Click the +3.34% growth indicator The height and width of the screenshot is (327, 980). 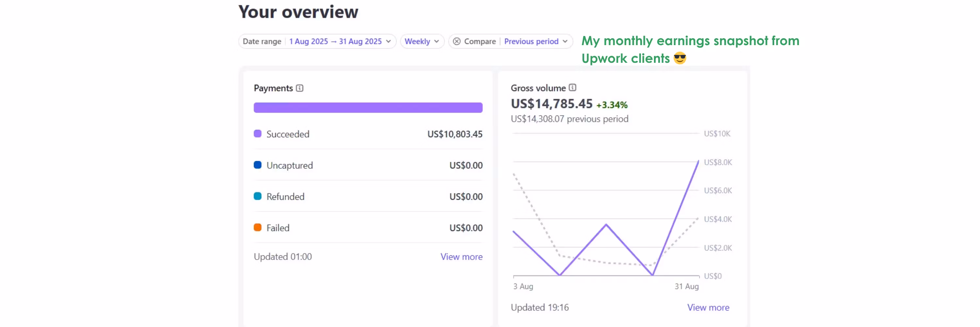pyautogui.click(x=612, y=105)
